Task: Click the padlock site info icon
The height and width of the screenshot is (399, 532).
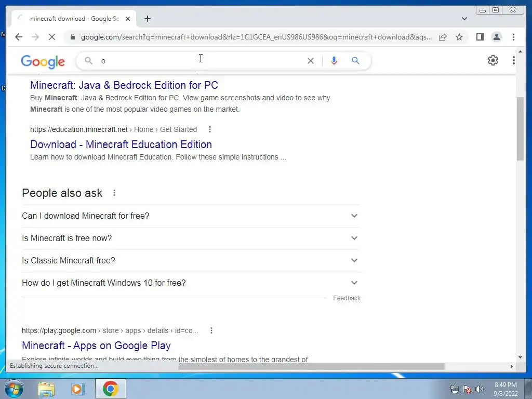Action: [x=72, y=37]
